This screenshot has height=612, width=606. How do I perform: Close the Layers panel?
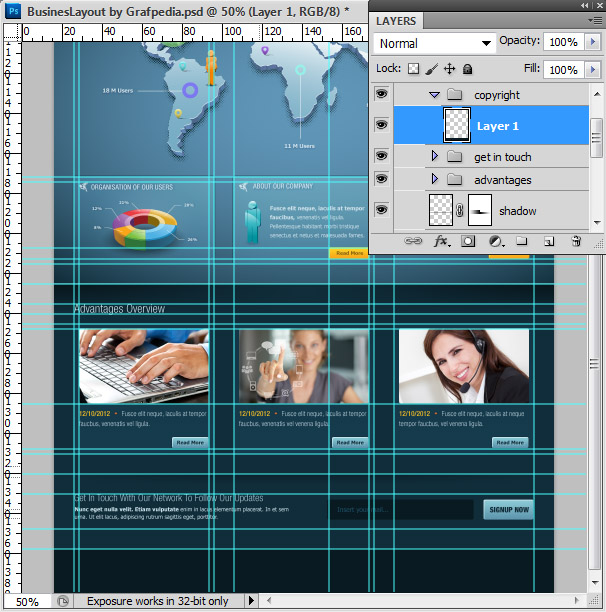tap(600, 5)
